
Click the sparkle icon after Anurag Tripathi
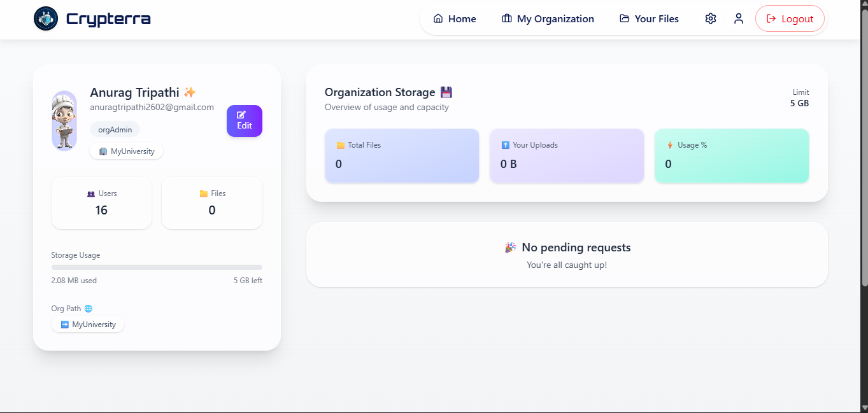click(x=190, y=92)
